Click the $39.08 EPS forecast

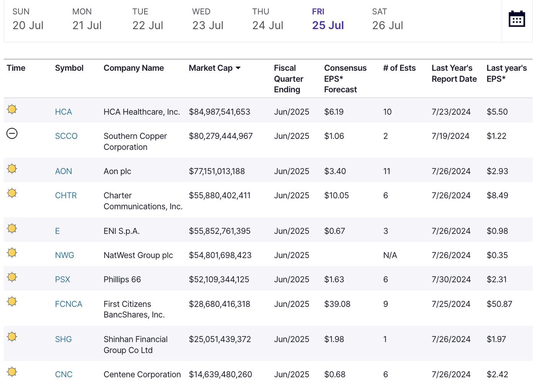tap(337, 304)
